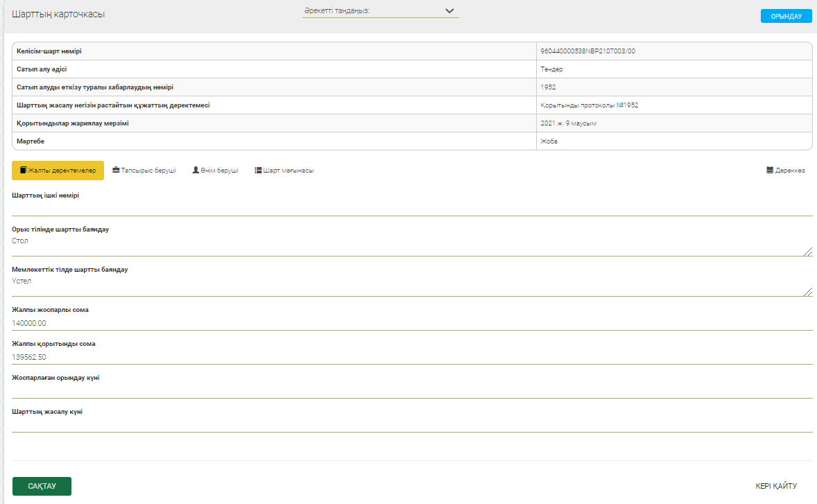Click the green САҚТАУ button
817x504 pixels.
tap(42, 486)
